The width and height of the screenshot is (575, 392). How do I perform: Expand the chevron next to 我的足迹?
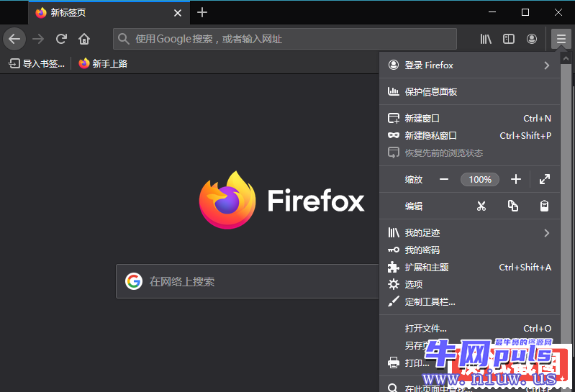[x=547, y=233]
